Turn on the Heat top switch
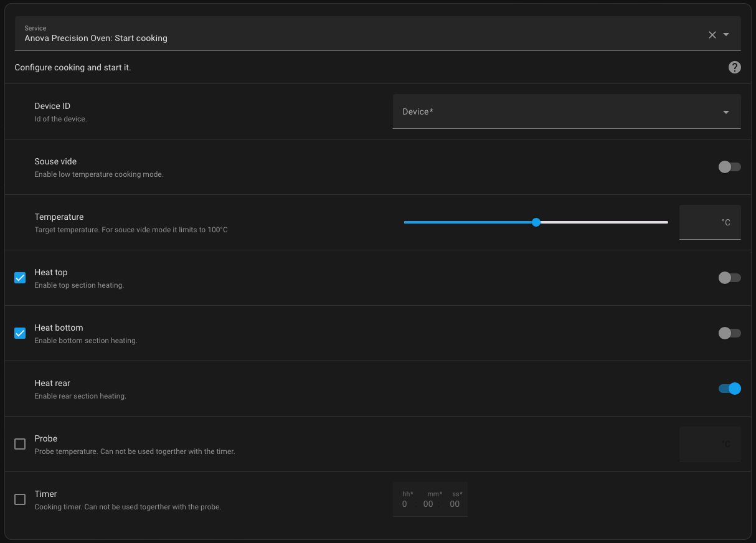756x543 pixels. [x=729, y=278]
